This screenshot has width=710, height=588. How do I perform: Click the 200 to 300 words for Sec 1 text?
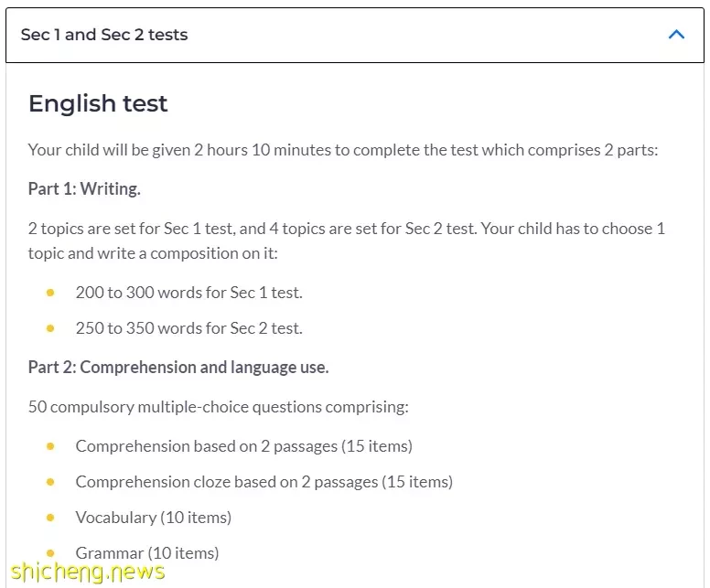click(188, 293)
